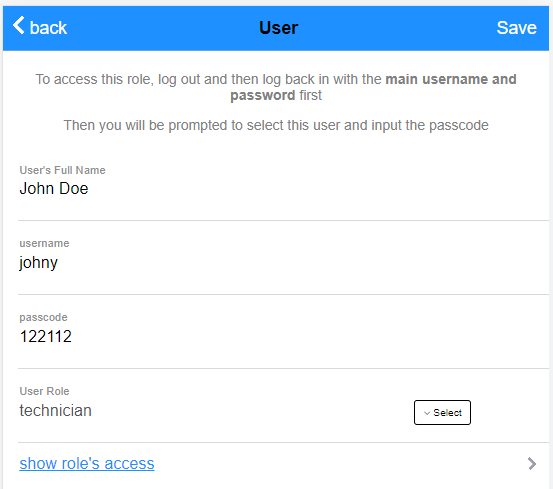Image resolution: width=553 pixels, height=489 pixels.
Task: Click the User's Full Name label
Action: click(x=62, y=170)
